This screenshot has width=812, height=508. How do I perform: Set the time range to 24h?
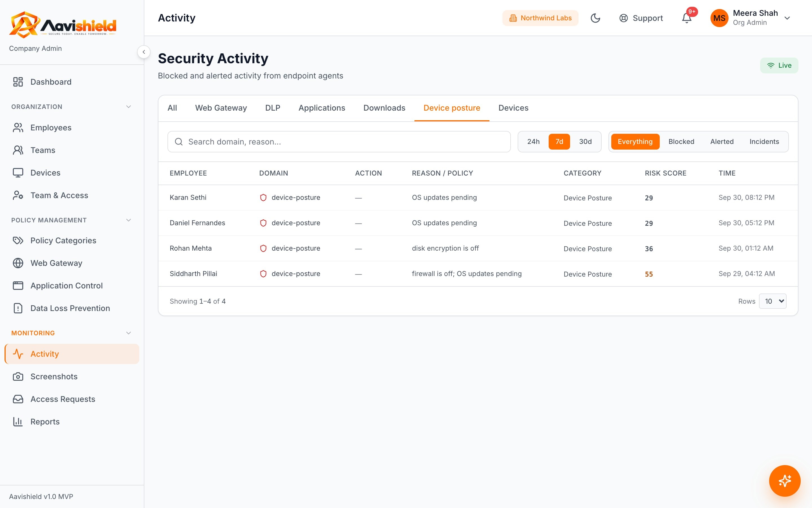[533, 142]
